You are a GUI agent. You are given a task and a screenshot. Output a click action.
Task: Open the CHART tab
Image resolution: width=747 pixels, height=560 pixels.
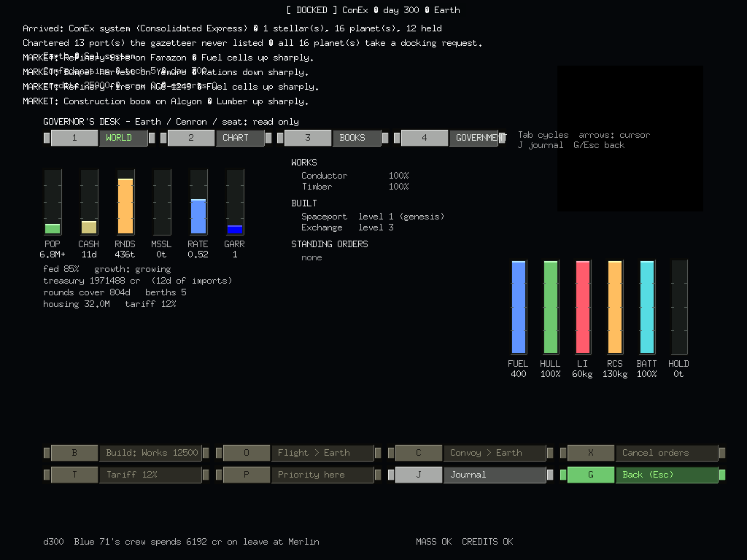(216, 138)
